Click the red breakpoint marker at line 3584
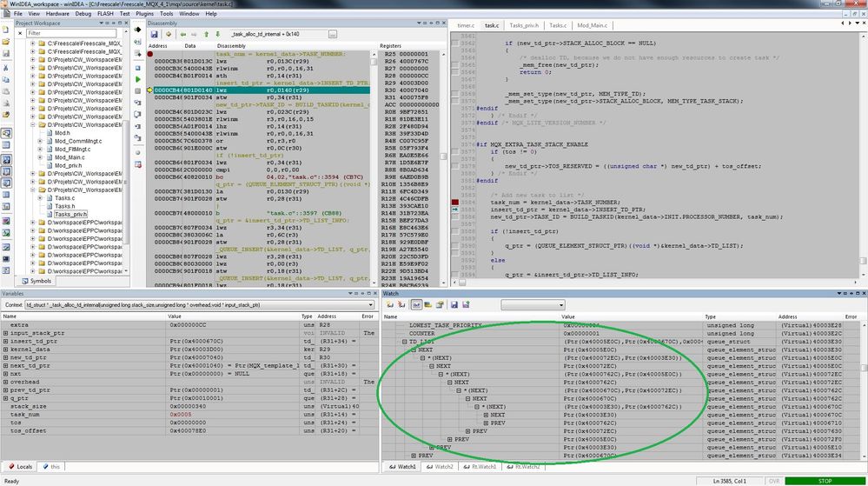This screenshot has height=486, width=868. [455, 203]
